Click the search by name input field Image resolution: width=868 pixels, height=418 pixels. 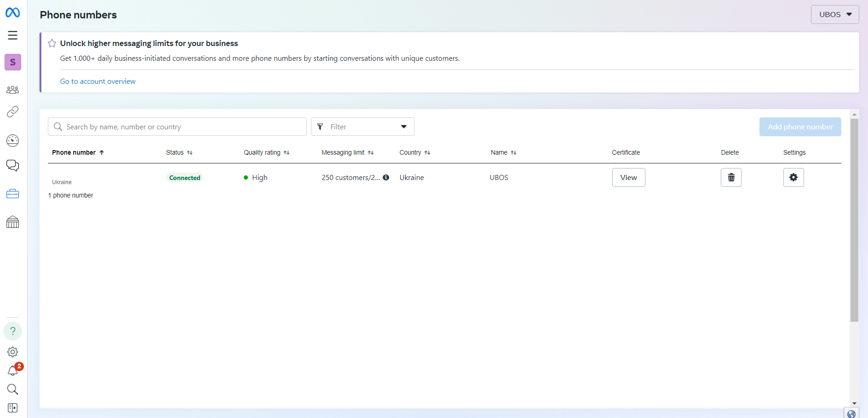click(177, 127)
